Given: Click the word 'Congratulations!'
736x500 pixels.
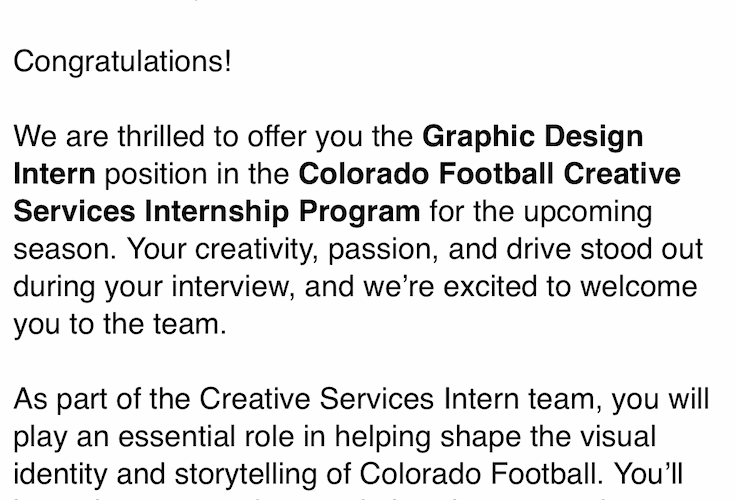Looking at the screenshot, I should click(121, 62).
